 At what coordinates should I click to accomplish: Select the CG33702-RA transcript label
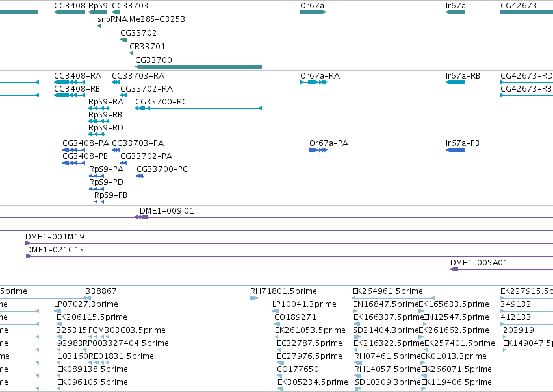pyautogui.click(x=146, y=89)
